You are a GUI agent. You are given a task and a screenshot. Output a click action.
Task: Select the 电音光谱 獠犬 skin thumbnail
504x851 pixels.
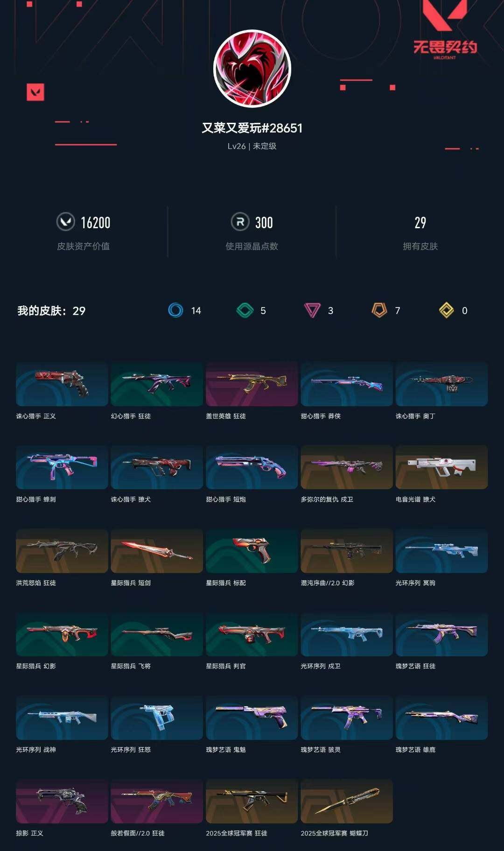441,467
